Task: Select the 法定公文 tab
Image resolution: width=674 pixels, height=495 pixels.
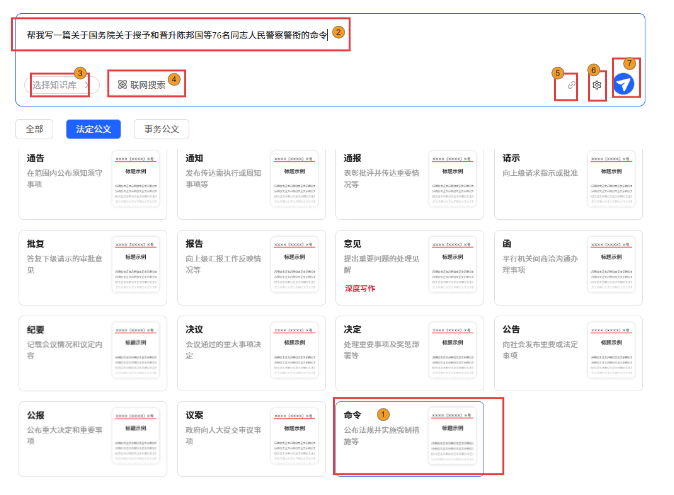Action: pos(93,128)
